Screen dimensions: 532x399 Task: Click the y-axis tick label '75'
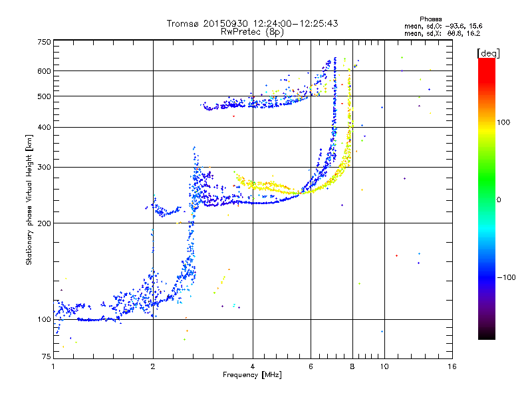click(x=47, y=356)
